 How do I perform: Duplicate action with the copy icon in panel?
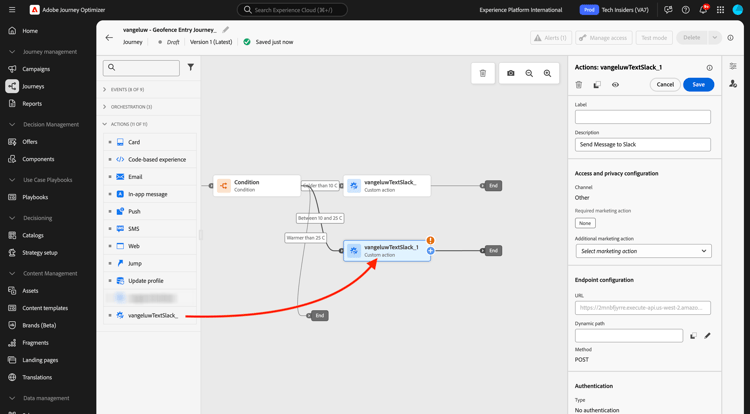coord(597,85)
